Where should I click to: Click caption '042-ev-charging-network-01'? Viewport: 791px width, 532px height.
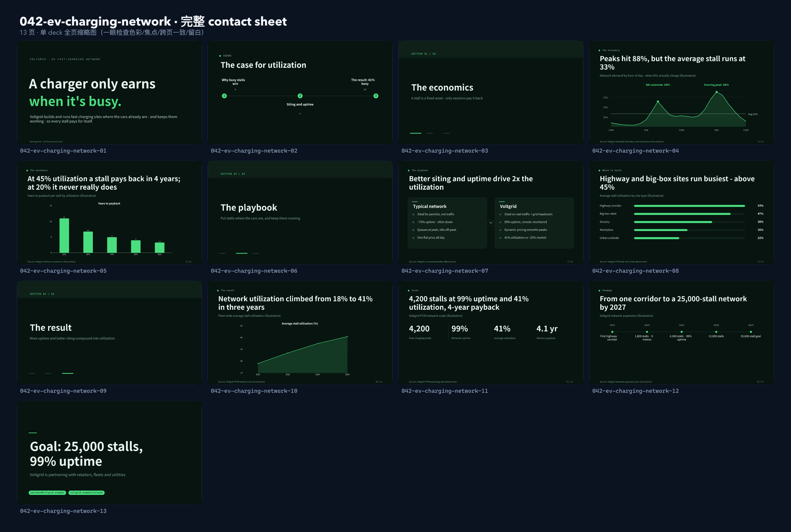tap(63, 151)
